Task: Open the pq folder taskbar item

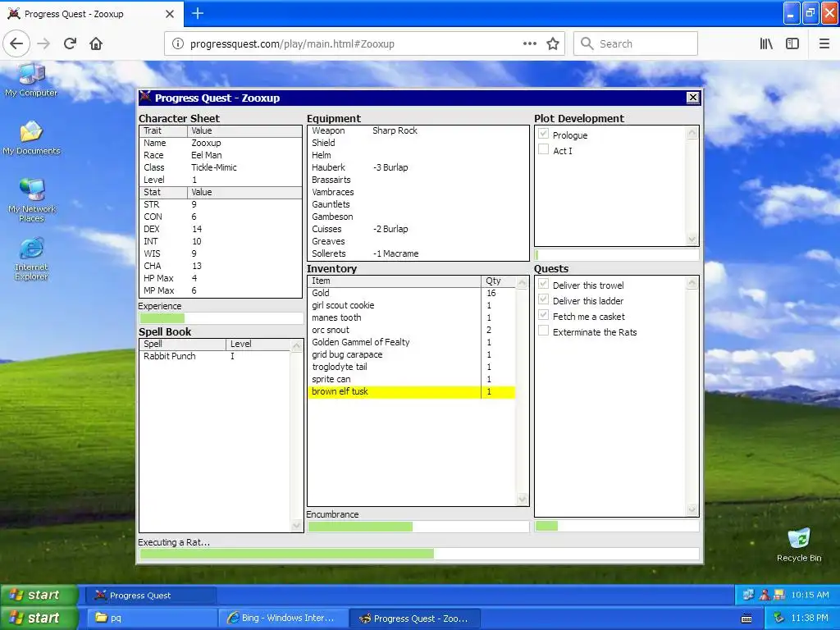Action: (151, 619)
